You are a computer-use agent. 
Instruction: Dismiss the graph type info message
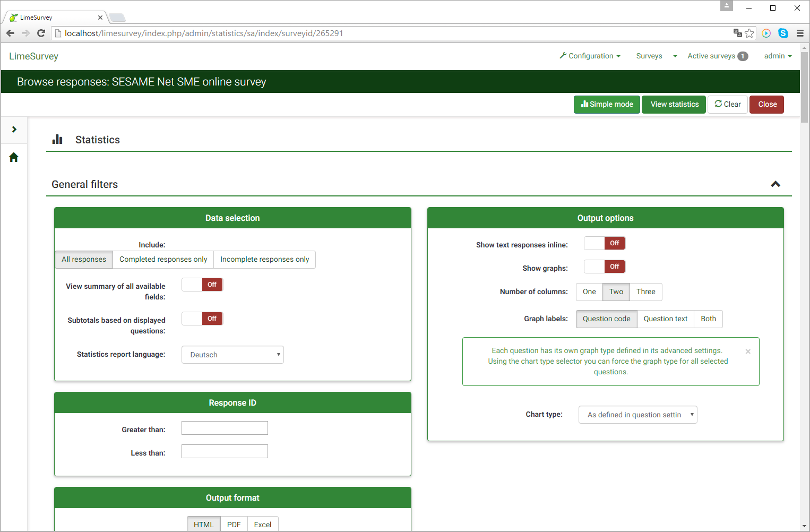[747, 351]
